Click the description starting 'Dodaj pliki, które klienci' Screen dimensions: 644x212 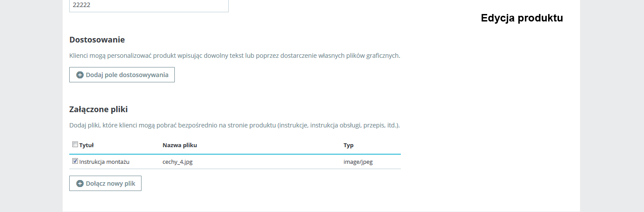coord(234,125)
